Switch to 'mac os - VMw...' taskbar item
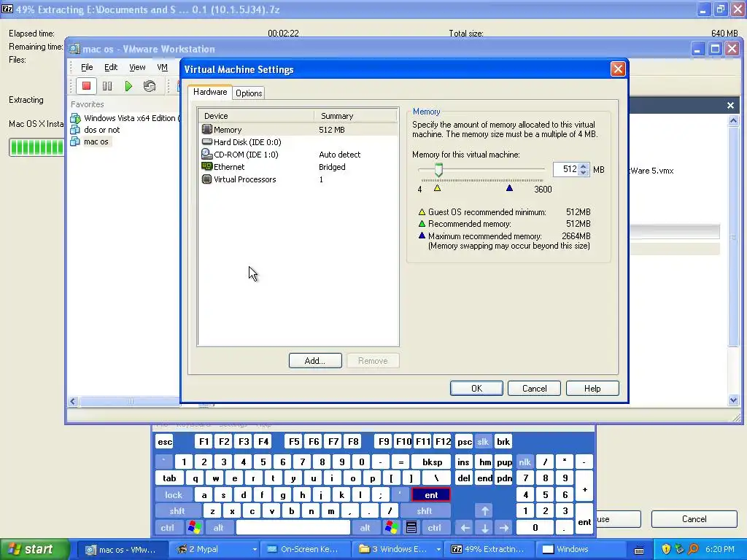This screenshot has height=560, width=747. tap(122, 549)
